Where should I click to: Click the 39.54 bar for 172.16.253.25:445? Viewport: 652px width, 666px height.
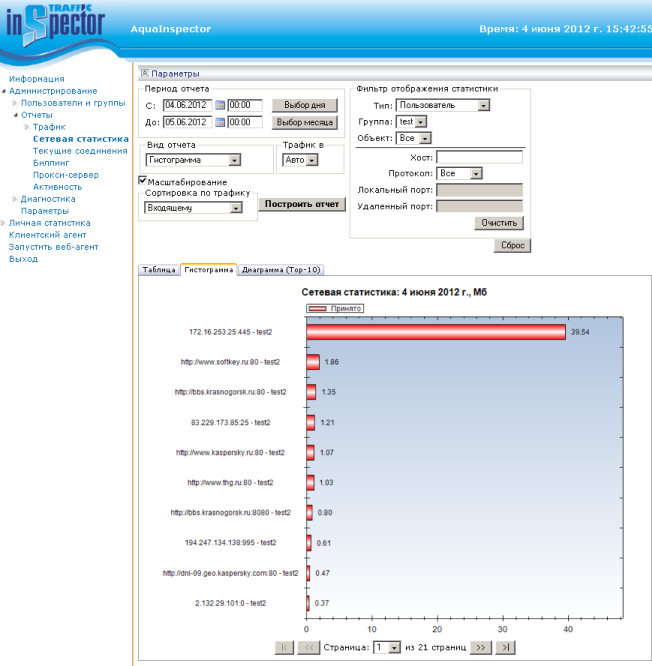click(x=436, y=332)
